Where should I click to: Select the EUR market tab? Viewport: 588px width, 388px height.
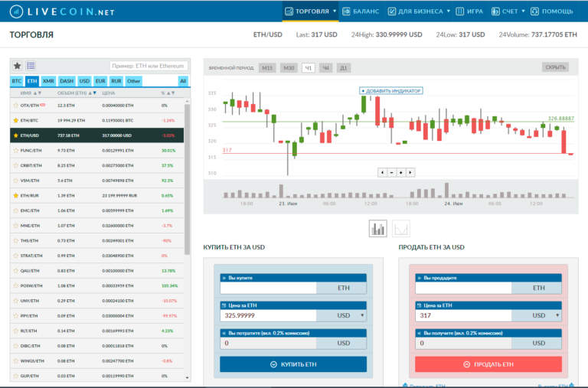100,81
